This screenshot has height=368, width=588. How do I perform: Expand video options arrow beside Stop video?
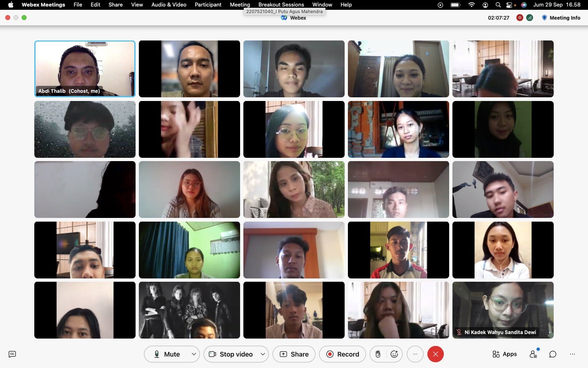click(263, 354)
